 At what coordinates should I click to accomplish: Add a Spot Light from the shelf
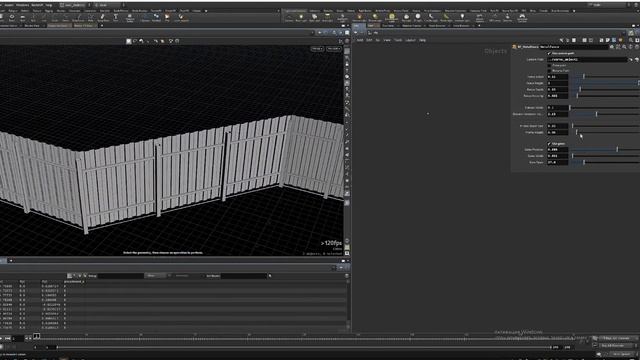pyautogui.click(x=314, y=18)
